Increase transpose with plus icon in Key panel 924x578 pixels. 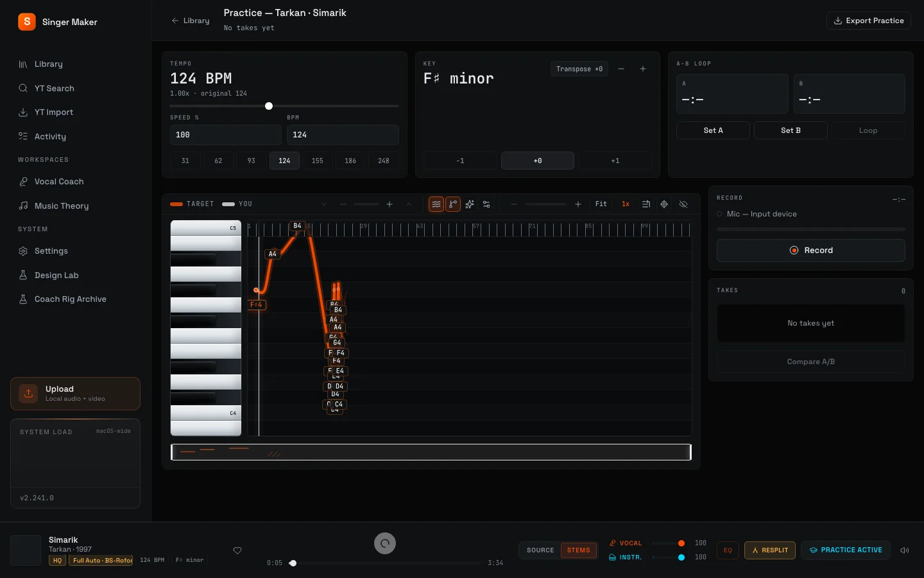[643, 69]
